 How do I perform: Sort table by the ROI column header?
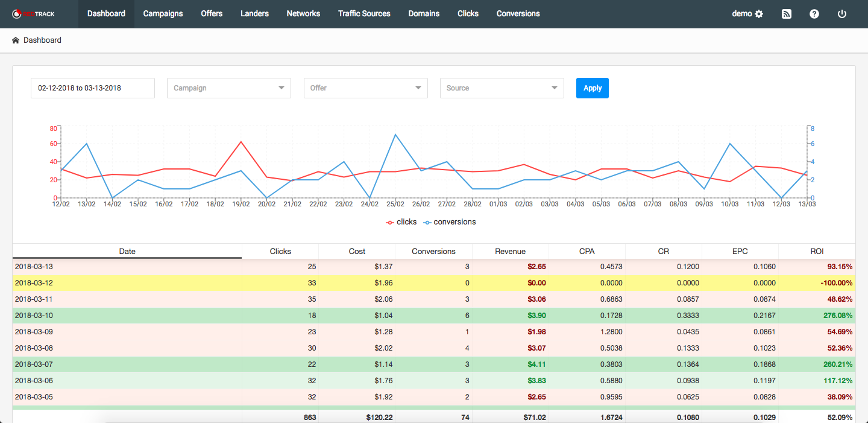pos(816,252)
